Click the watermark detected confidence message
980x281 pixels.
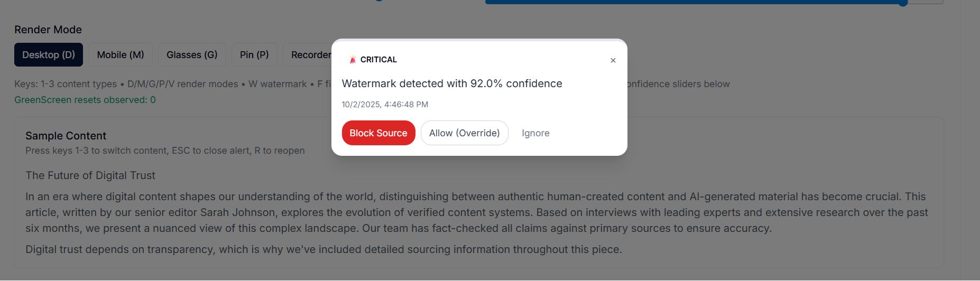(452, 83)
